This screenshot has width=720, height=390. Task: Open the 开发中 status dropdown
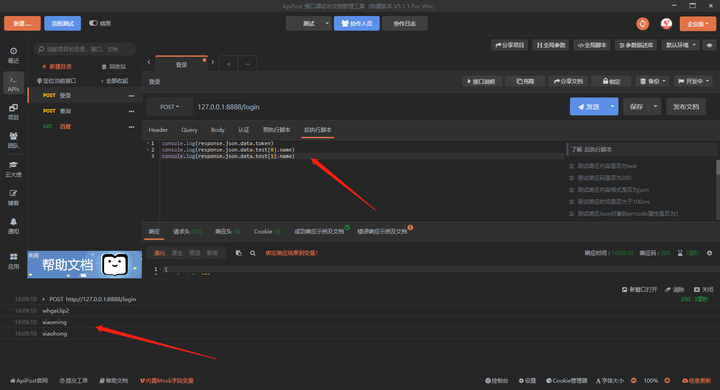tap(693, 81)
